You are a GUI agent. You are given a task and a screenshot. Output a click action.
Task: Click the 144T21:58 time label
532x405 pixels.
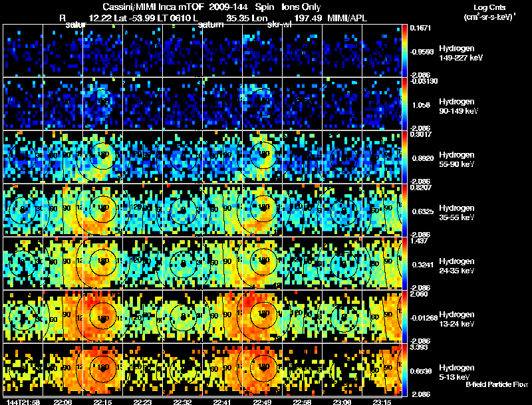23,402
